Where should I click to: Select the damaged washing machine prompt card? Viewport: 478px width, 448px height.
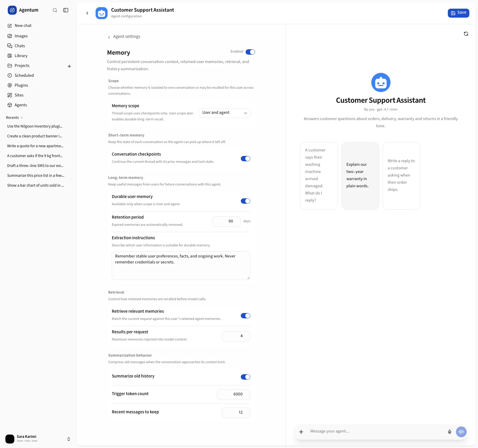point(319,176)
